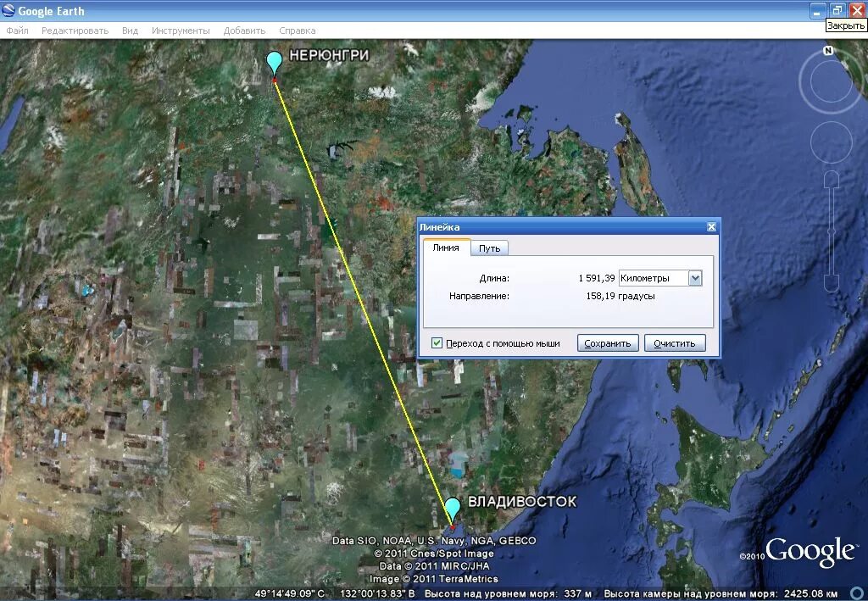Restore down the Google Earth window
Viewport: 868px width, 601px height.
837,10
